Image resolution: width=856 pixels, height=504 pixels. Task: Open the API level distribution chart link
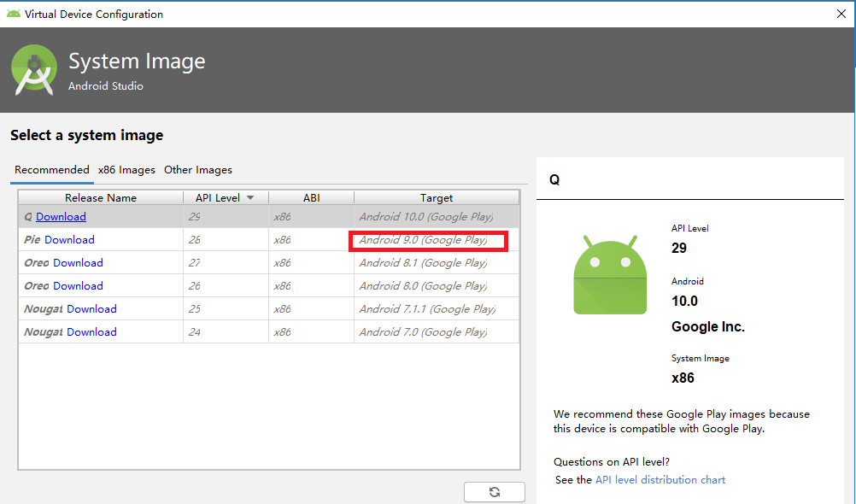(660, 479)
